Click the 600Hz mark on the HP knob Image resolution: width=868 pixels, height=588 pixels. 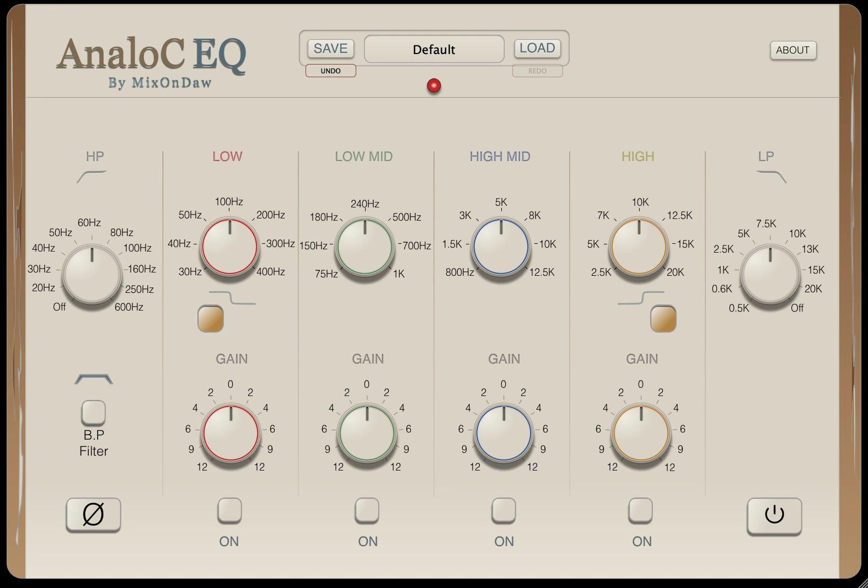coord(129,307)
